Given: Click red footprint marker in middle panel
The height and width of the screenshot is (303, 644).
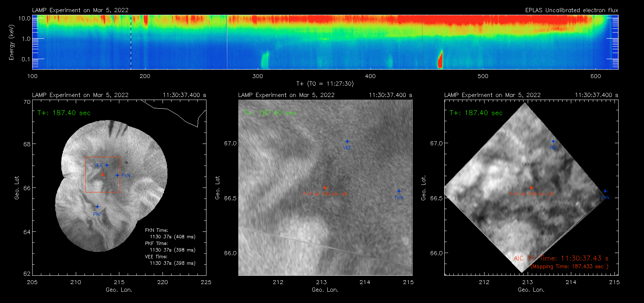Looking at the screenshot, I should (x=325, y=187).
